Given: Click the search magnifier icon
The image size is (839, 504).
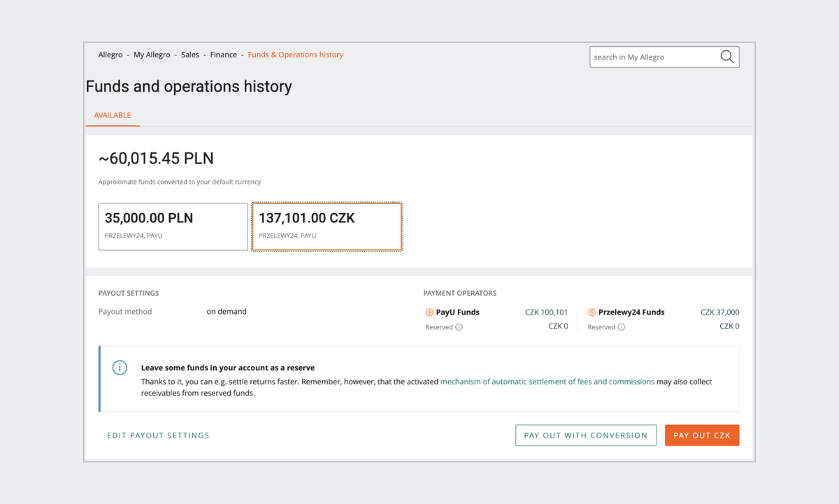Looking at the screenshot, I should 727,57.
